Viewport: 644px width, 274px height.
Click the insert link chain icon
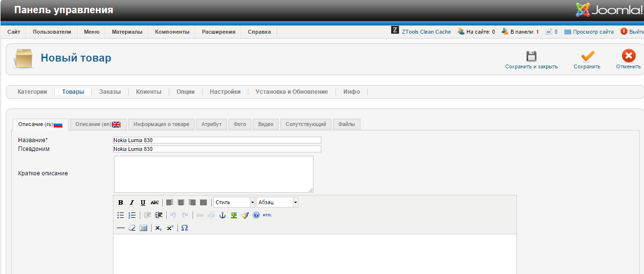point(200,215)
